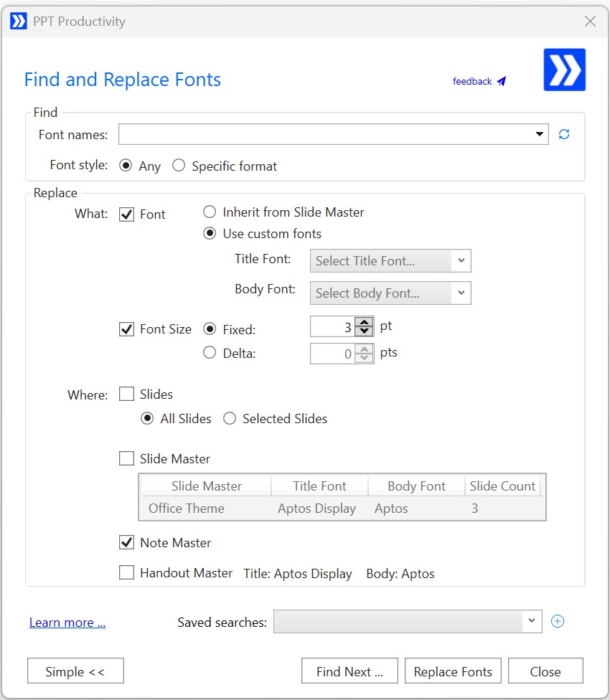This screenshot has width=610, height=700.
Task: Open the Font names dropdown arrow
Action: pyautogui.click(x=540, y=134)
